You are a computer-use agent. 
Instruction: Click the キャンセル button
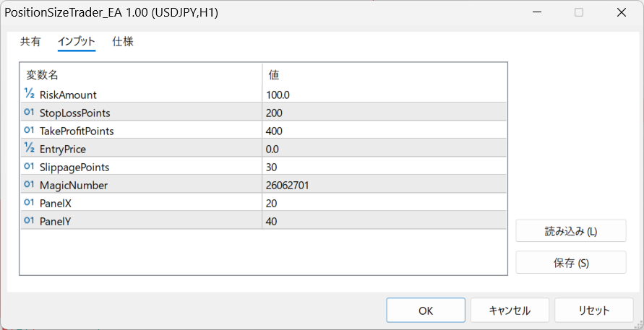510,311
